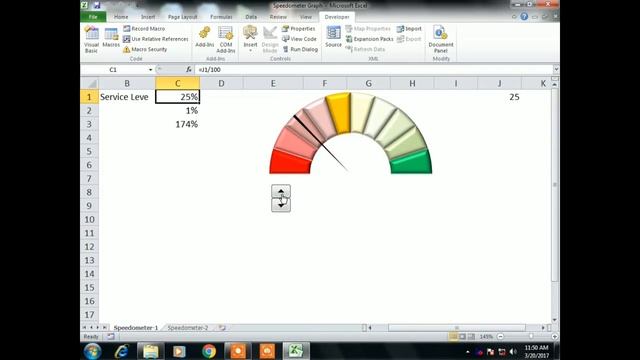Click the red gauge segment
640x360 pixels.
[290, 162]
